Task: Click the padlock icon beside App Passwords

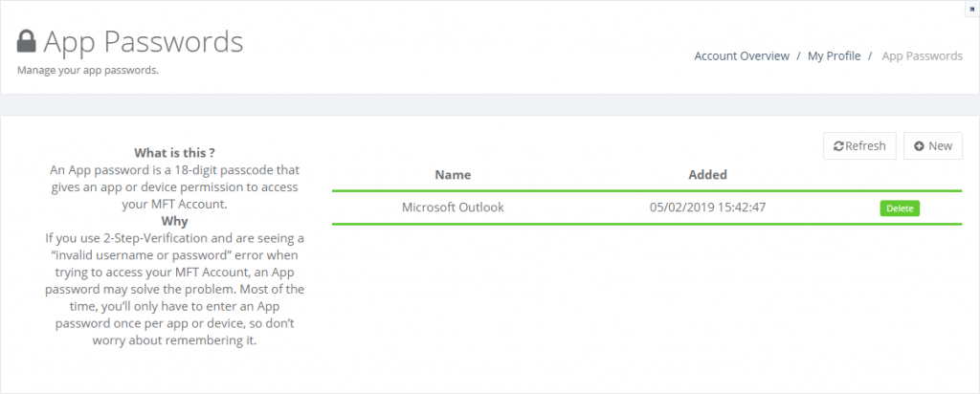Action: click(26, 42)
